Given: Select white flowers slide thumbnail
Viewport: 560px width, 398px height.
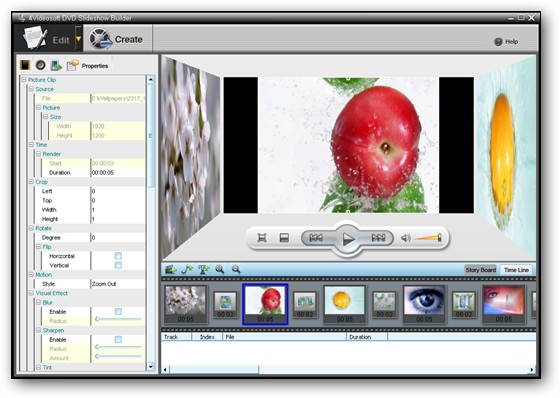Looking at the screenshot, I should coord(186,304).
